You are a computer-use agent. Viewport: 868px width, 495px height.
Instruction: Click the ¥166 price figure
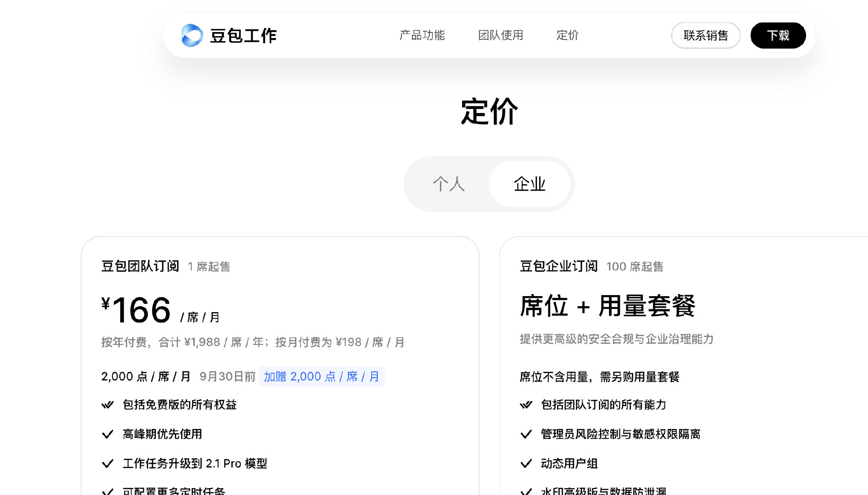coord(136,310)
